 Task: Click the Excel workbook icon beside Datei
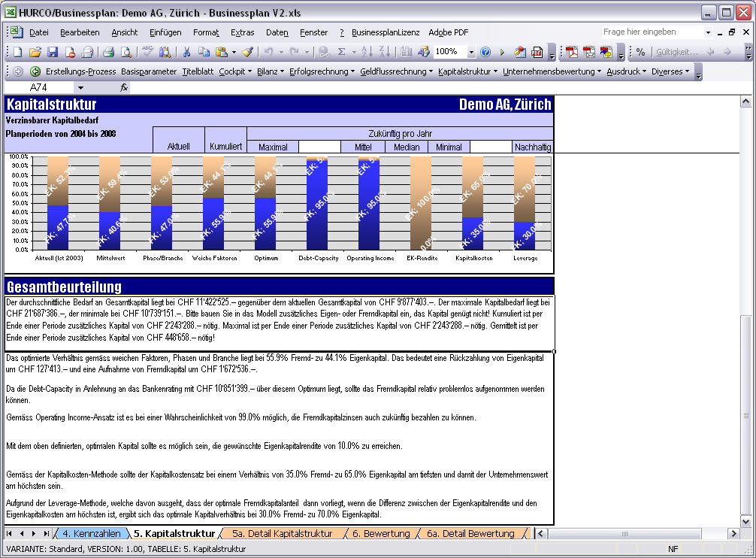[x=17, y=32]
